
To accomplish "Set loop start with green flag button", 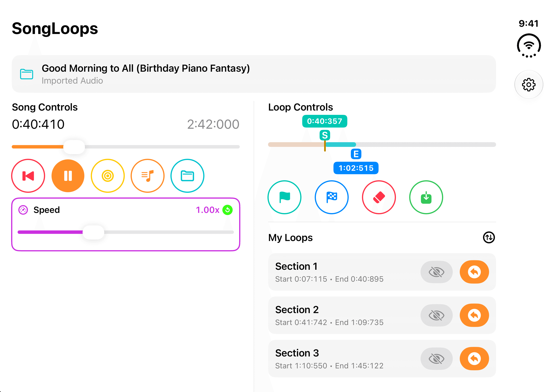I will coord(285,197).
